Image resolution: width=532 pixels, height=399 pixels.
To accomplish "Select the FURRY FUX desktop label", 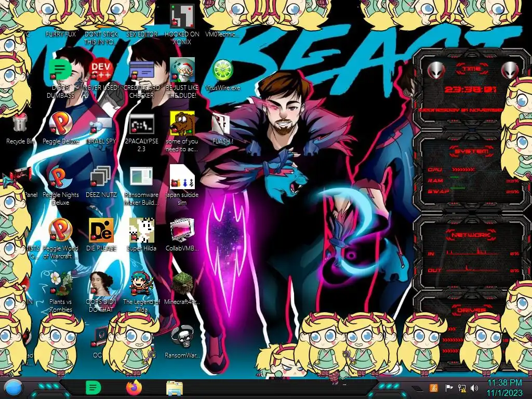I will (x=60, y=34).
